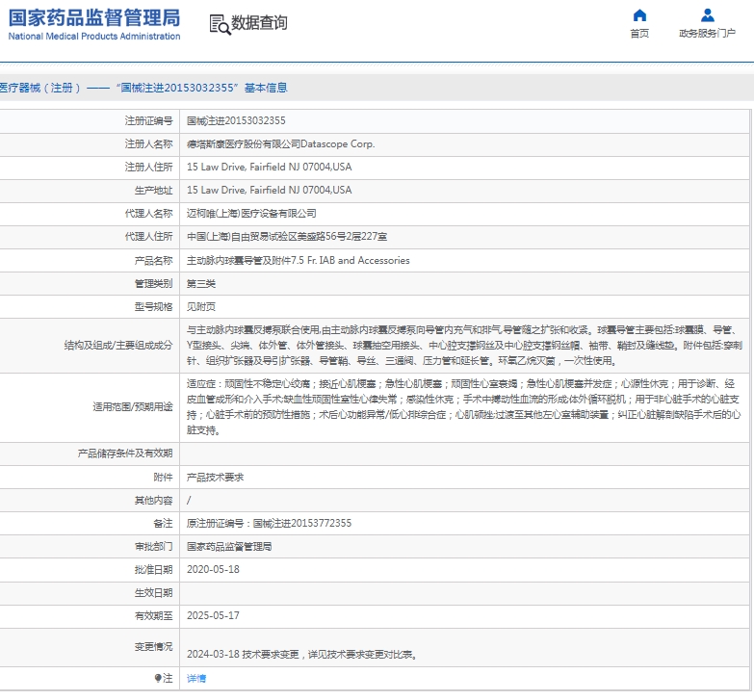Click the 数据查询 heading text
This screenshot has height=700, width=754.
(259, 22)
